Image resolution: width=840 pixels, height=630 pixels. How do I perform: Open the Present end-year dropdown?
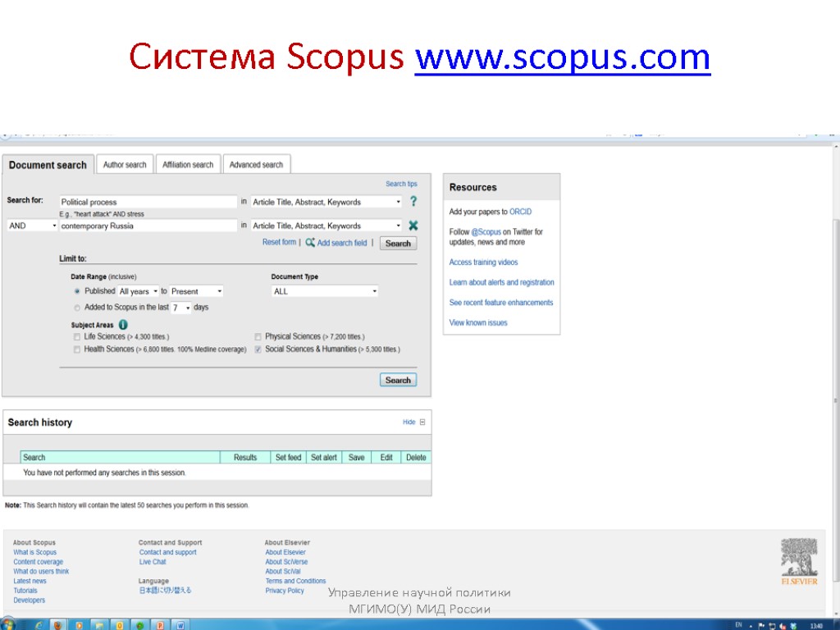pos(196,291)
